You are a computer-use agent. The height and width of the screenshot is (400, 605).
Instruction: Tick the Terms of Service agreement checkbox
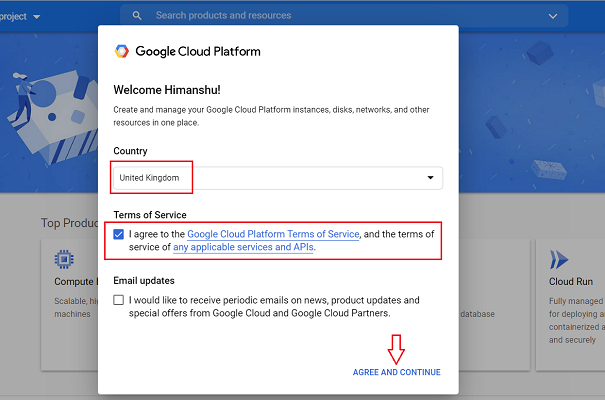click(x=118, y=234)
